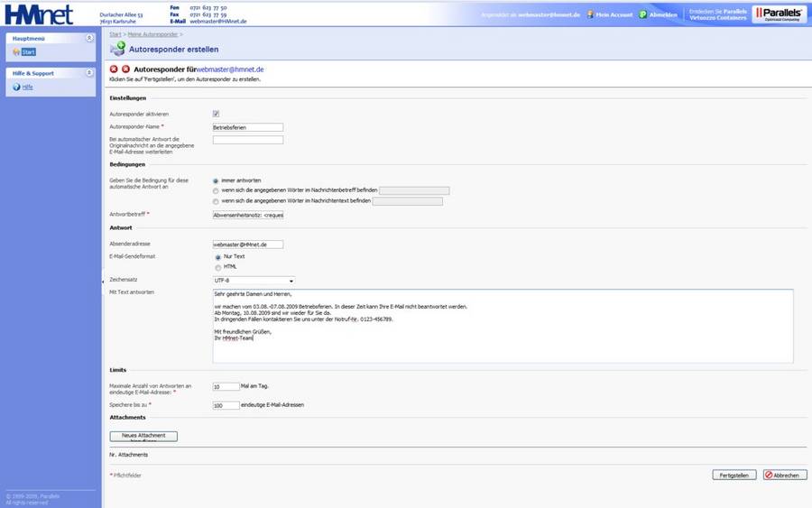Click the Abmelden logout link
The width and height of the screenshot is (812, 508).
coord(663,14)
